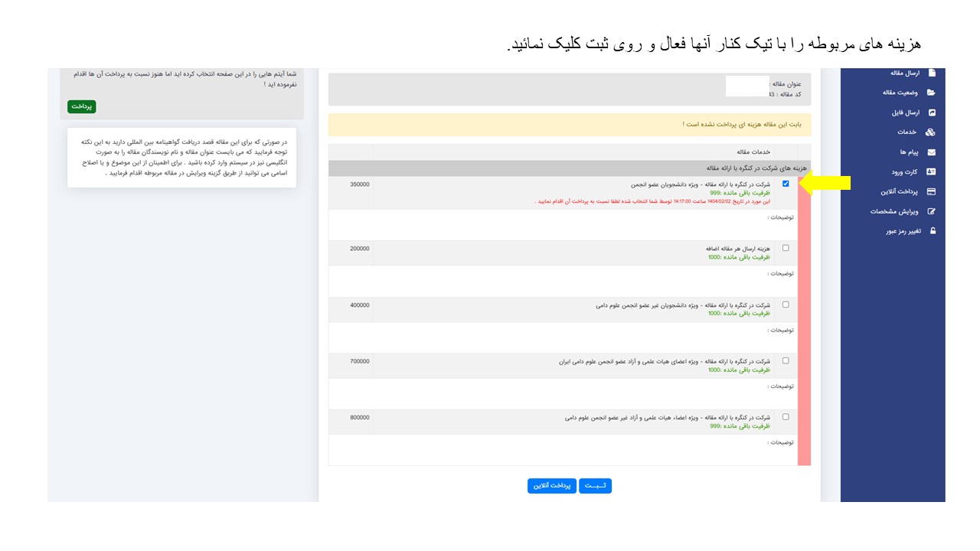
Task: Select the 350000 price value
Action: tap(359, 184)
